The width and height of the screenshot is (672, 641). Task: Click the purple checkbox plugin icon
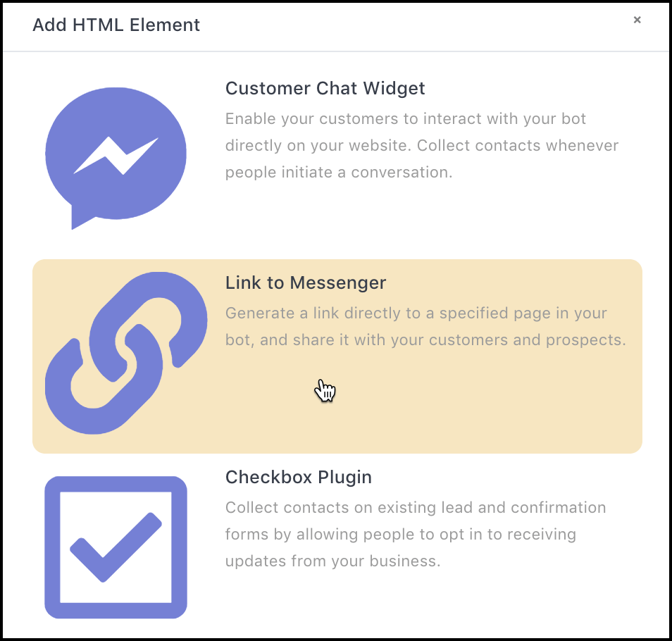click(x=116, y=547)
